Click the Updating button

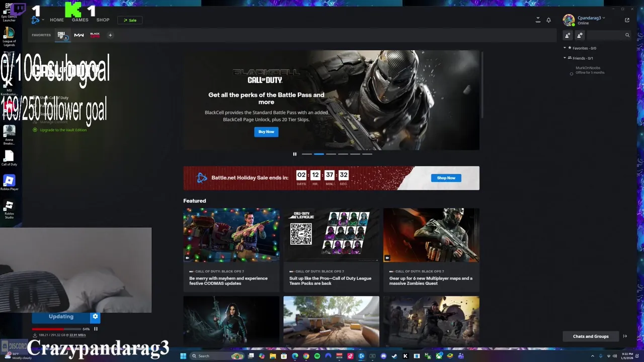click(61, 317)
